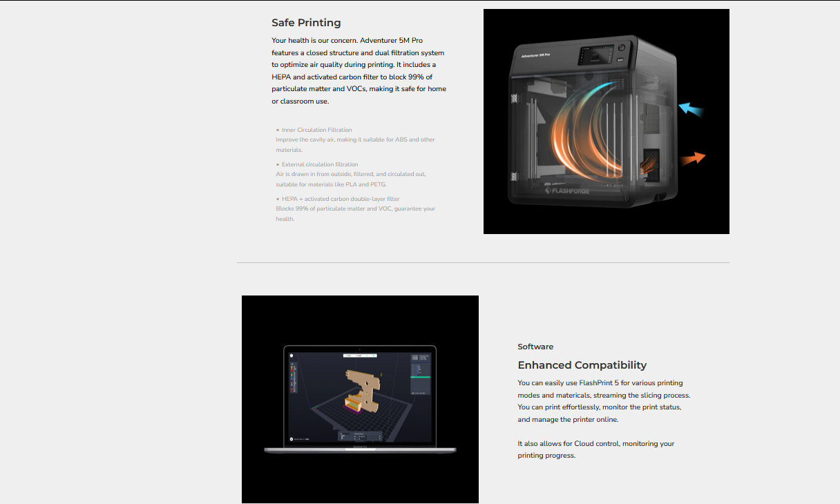Click the "Software" label above the heading
Screen dimensions: 840x504
535,347
